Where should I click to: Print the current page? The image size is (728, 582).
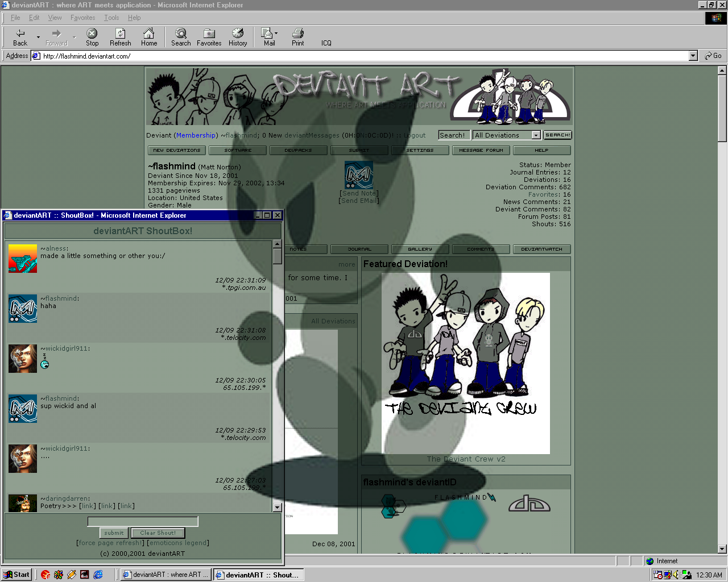(x=298, y=38)
